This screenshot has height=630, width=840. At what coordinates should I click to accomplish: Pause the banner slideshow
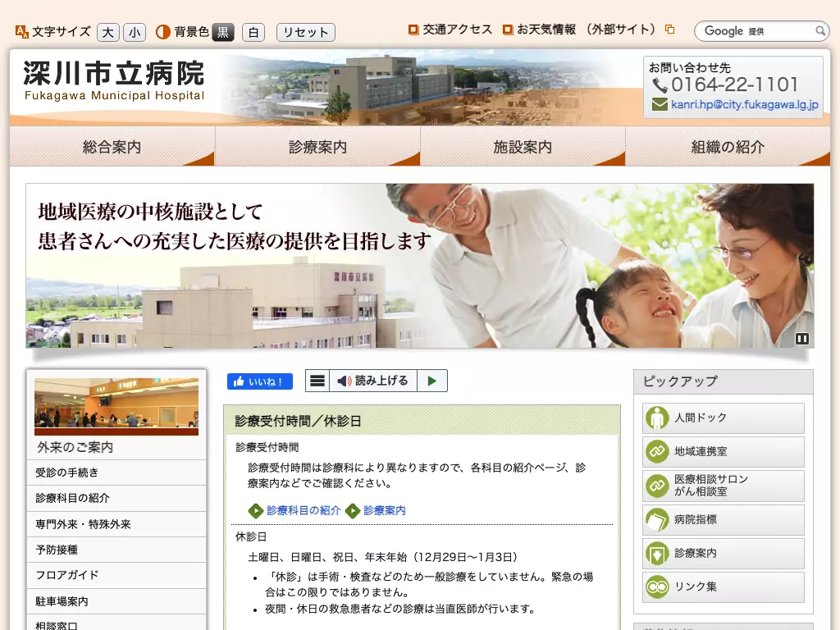point(801,339)
